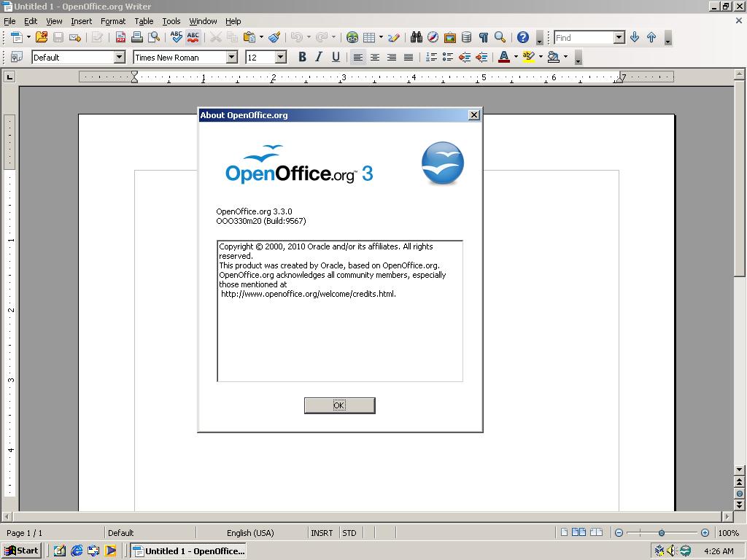Expand the Apply Style dropdown
The height and width of the screenshot is (560, 747).
point(120,57)
